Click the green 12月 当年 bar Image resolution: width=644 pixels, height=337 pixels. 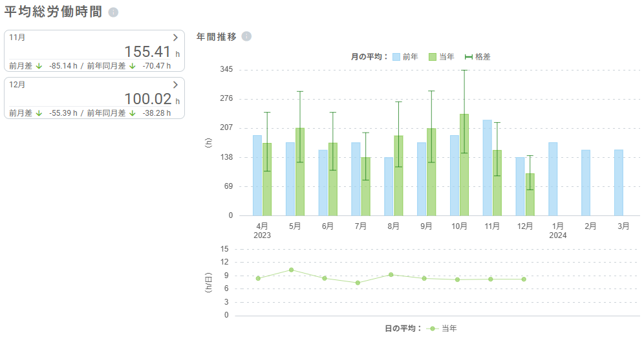[530, 194]
